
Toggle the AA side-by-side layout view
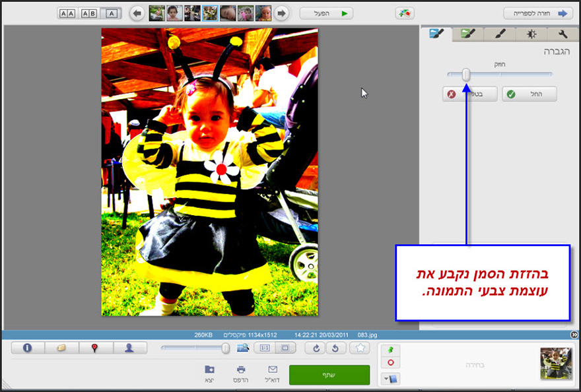click(67, 12)
